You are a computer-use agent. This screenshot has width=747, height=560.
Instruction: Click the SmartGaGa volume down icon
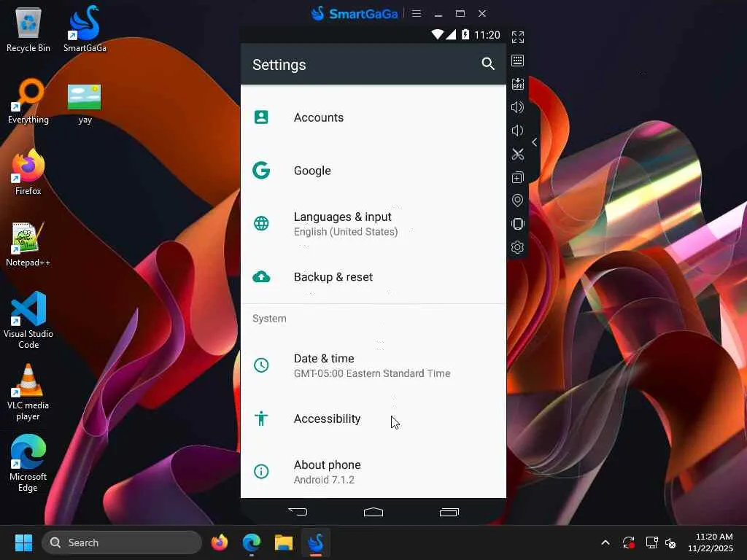point(517,131)
